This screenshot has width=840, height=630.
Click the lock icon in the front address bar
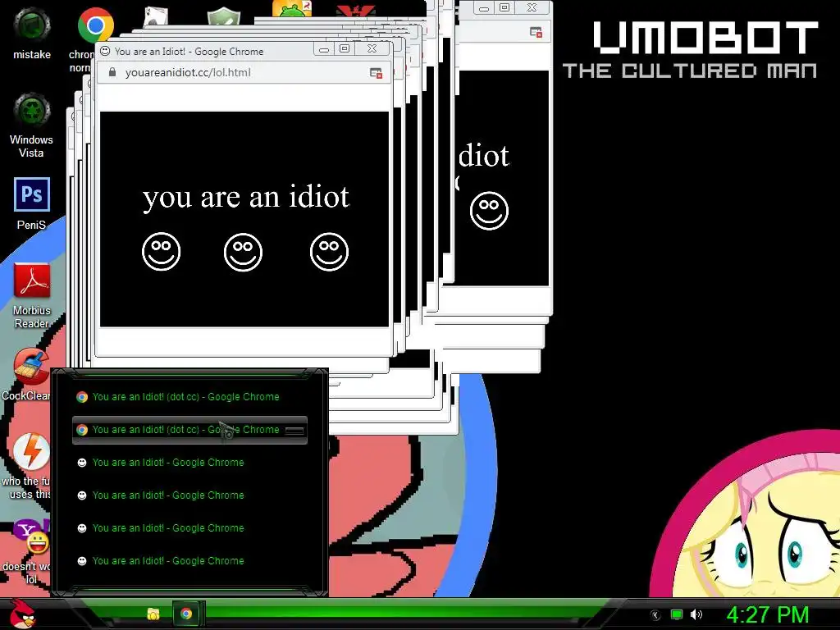pyautogui.click(x=112, y=72)
